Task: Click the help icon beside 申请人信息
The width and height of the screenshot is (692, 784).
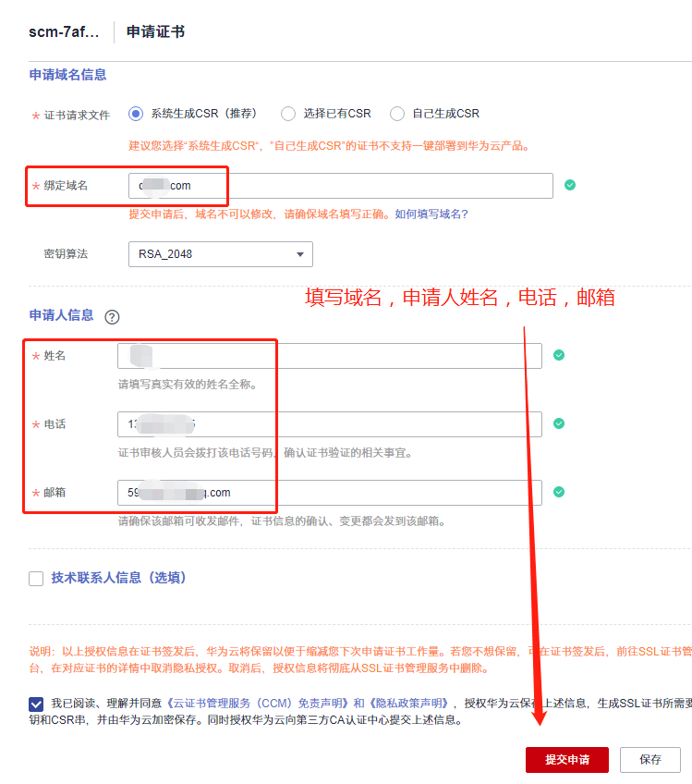Action: (x=112, y=316)
